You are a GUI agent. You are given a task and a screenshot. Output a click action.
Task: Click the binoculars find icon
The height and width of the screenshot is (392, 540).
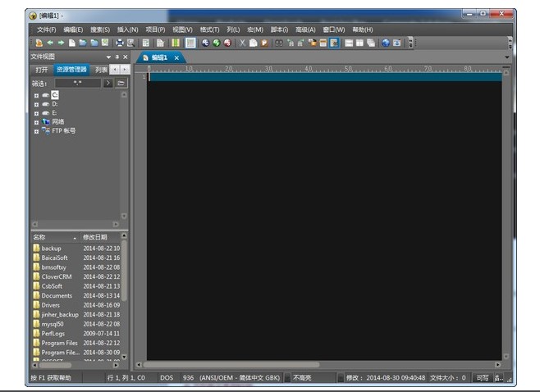(279, 43)
